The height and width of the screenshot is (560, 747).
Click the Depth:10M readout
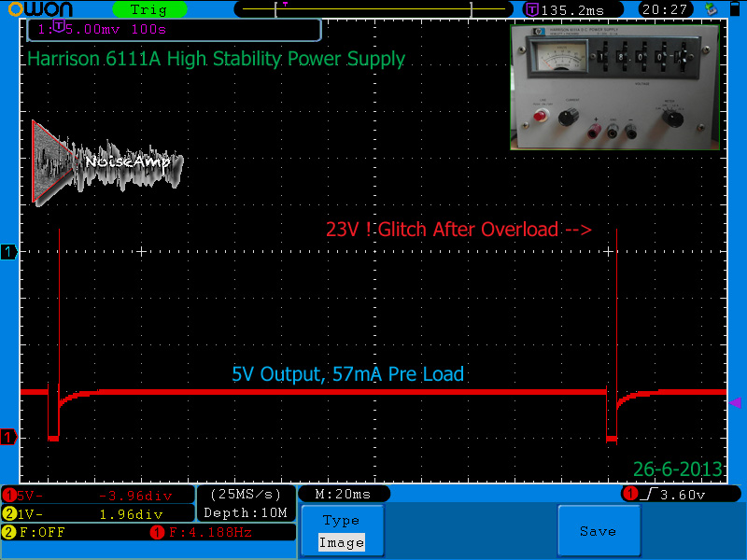click(246, 512)
